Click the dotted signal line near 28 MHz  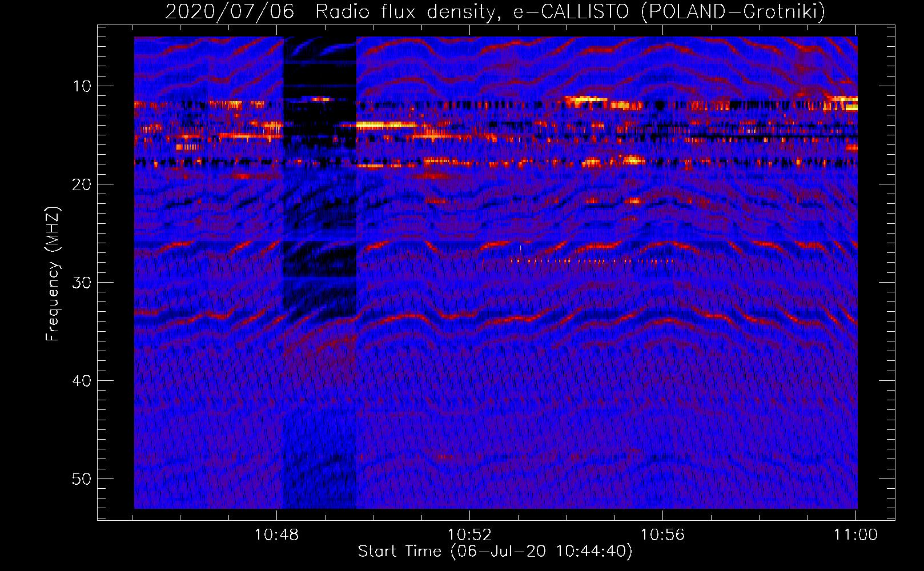[592, 261]
